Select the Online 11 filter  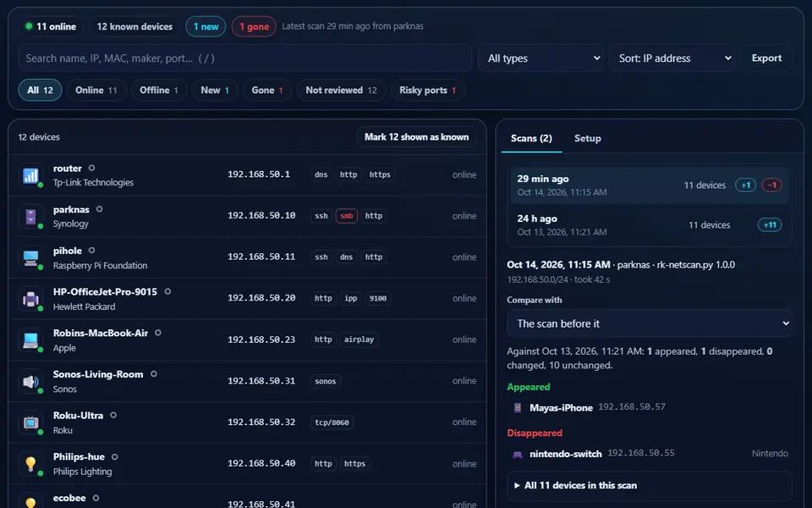[96, 91]
